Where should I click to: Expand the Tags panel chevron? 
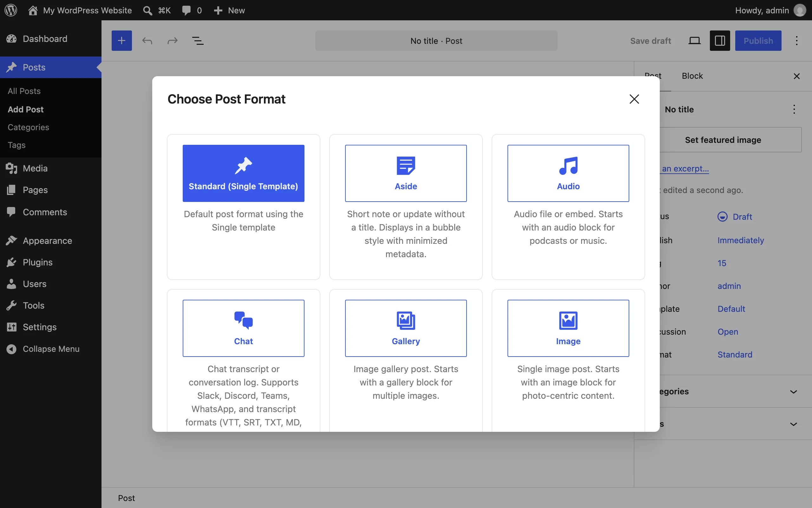click(x=793, y=424)
